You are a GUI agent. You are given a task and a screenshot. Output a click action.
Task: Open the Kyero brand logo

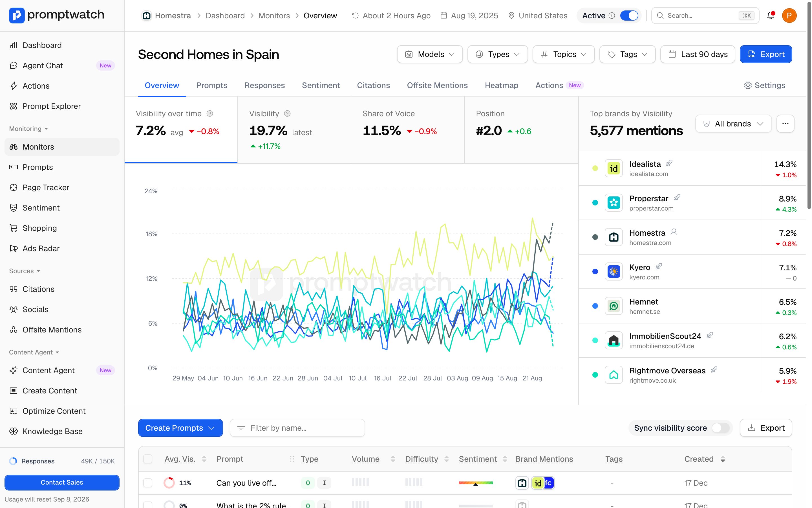point(614,271)
